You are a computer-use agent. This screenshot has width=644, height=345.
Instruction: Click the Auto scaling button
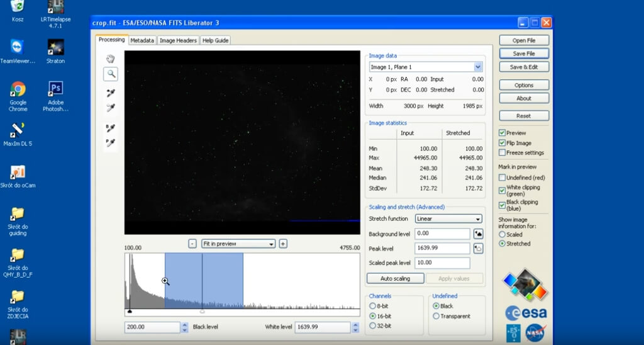[x=395, y=278]
